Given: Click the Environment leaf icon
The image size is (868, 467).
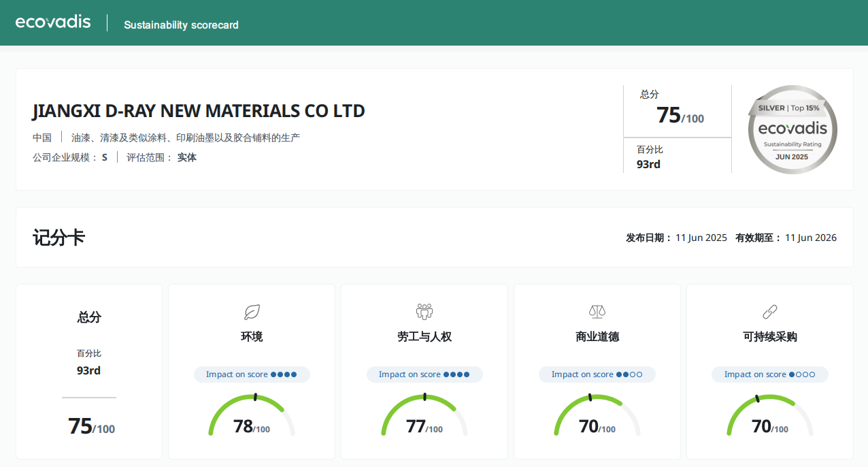Looking at the screenshot, I should [x=252, y=312].
